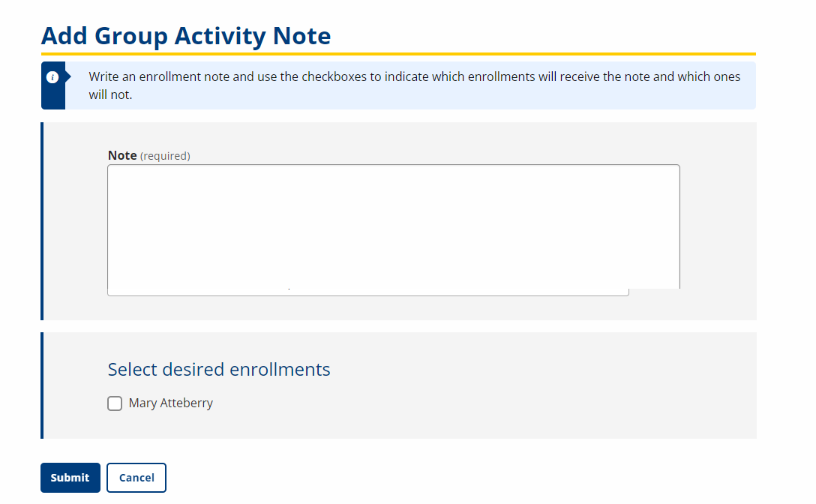
Task: Click the yellow divider under the title
Action: pos(398,54)
